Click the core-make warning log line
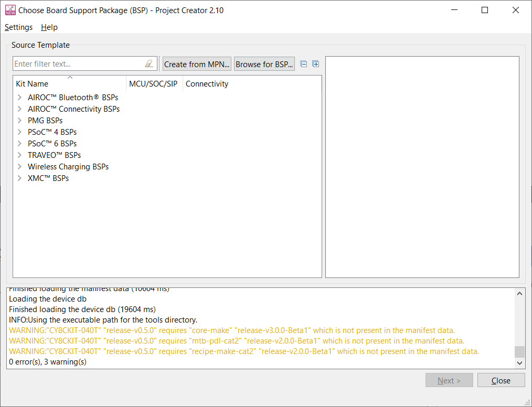Image resolution: width=532 pixels, height=407 pixels. (x=232, y=330)
